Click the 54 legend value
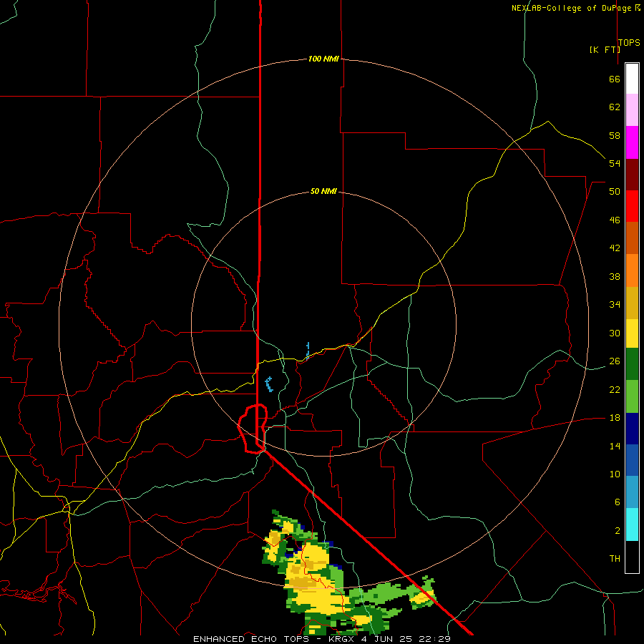This screenshot has width=644, height=644. click(x=615, y=163)
